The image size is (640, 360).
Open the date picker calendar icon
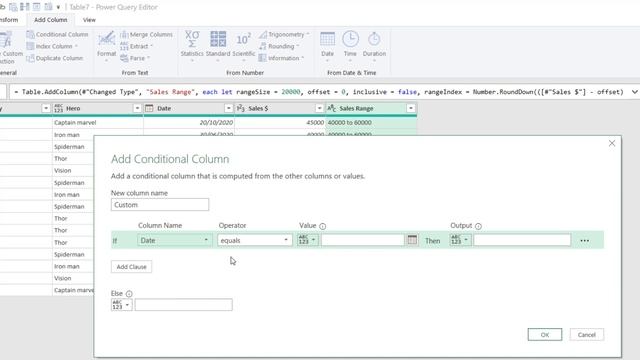tap(412, 240)
